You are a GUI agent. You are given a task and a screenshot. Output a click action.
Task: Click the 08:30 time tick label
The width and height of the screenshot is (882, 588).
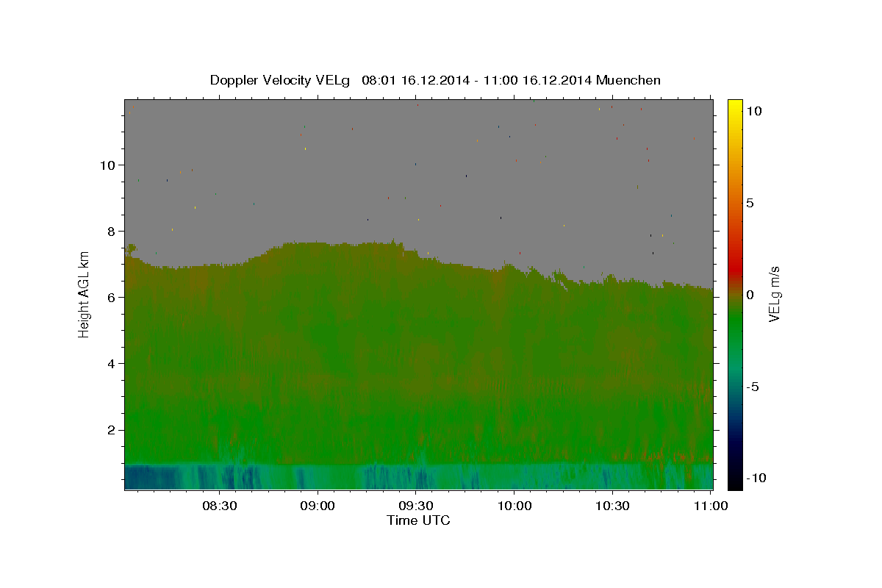(219, 506)
